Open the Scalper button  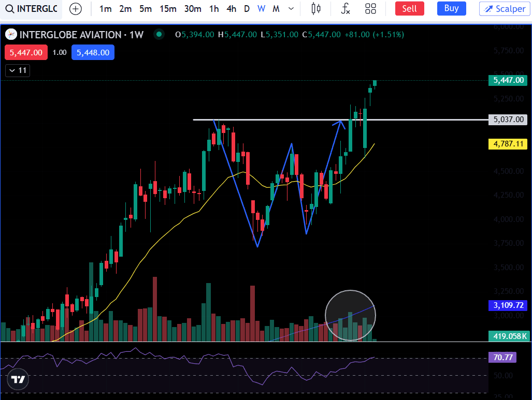pos(505,9)
